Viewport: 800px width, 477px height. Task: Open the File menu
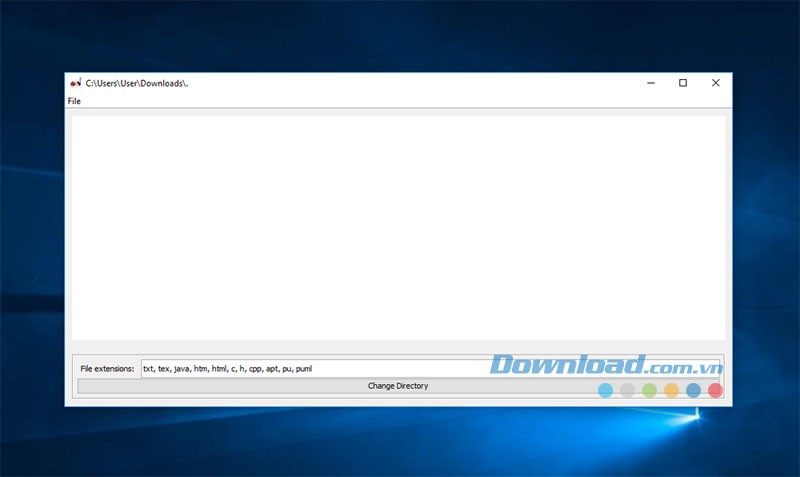(74, 101)
